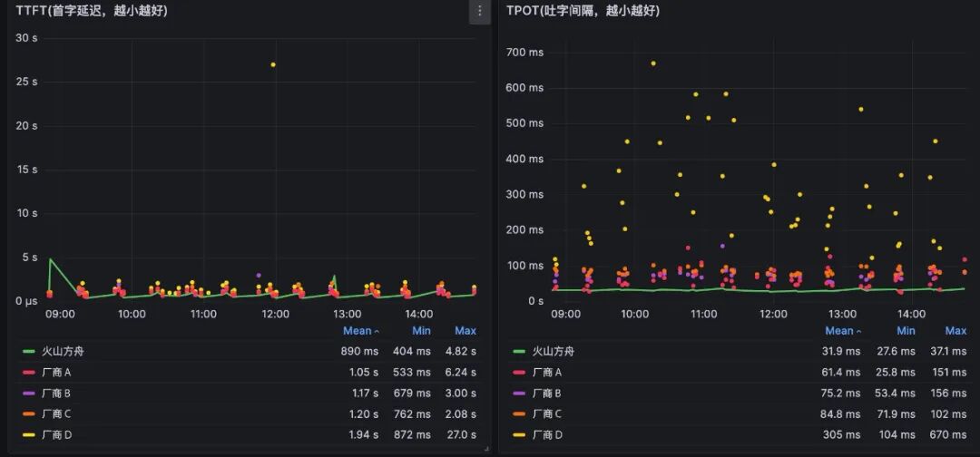Click the 27 s yellow outlier point in TTFT
This screenshot has width=980, height=457.
[273, 65]
